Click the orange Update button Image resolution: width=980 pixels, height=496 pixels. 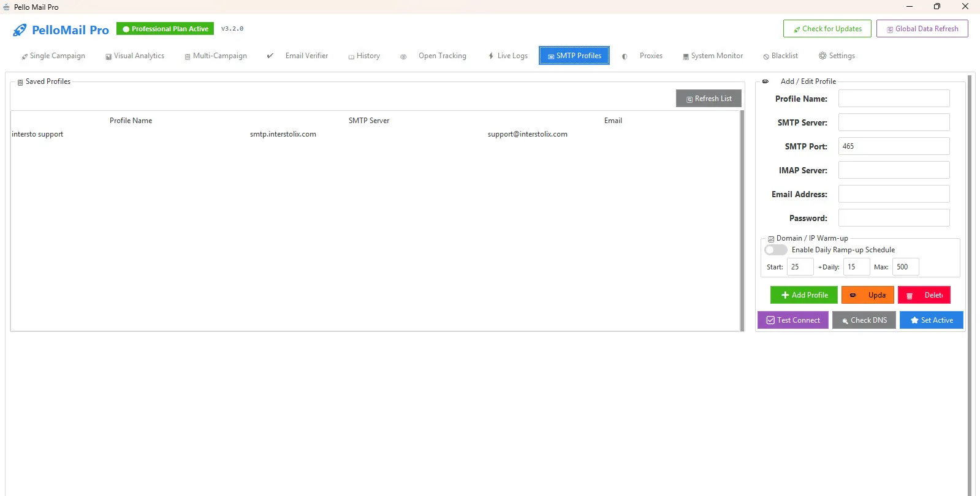[868, 295]
